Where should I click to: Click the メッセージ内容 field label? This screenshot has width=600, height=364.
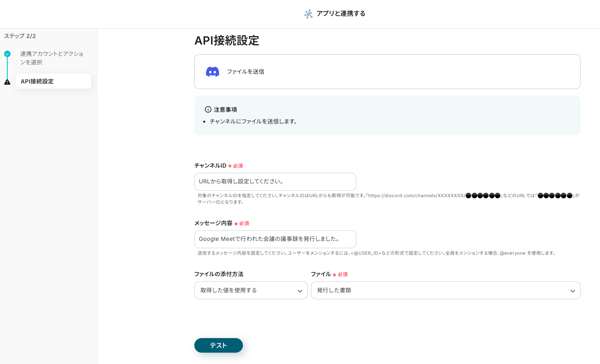[213, 223]
